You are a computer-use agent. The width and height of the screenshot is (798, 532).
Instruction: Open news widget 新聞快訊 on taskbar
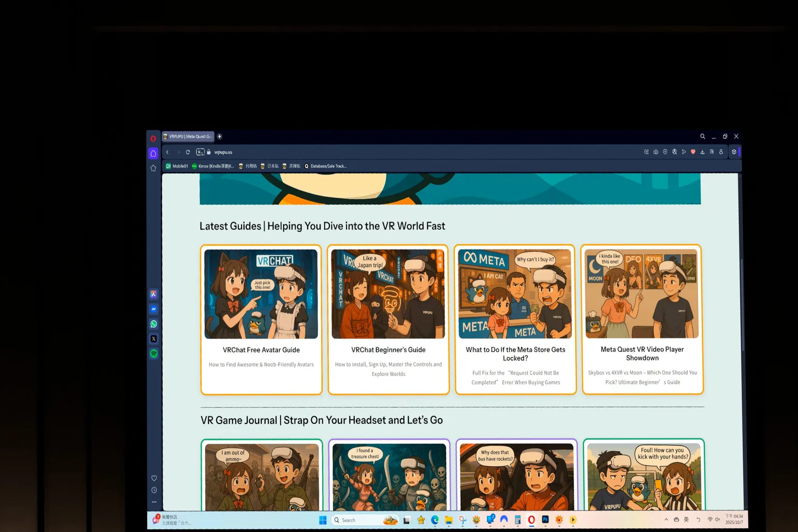point(171,520)
